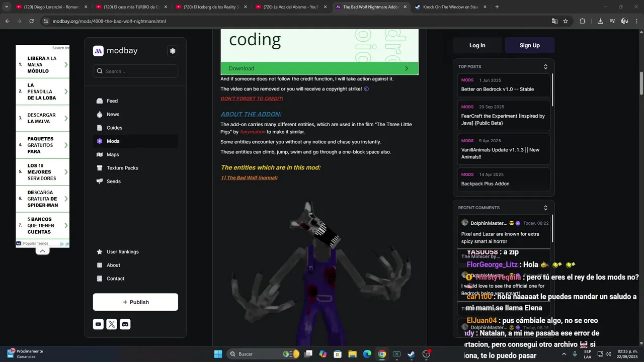Open the Chrome profile avatar

click(x=624, y=21)
